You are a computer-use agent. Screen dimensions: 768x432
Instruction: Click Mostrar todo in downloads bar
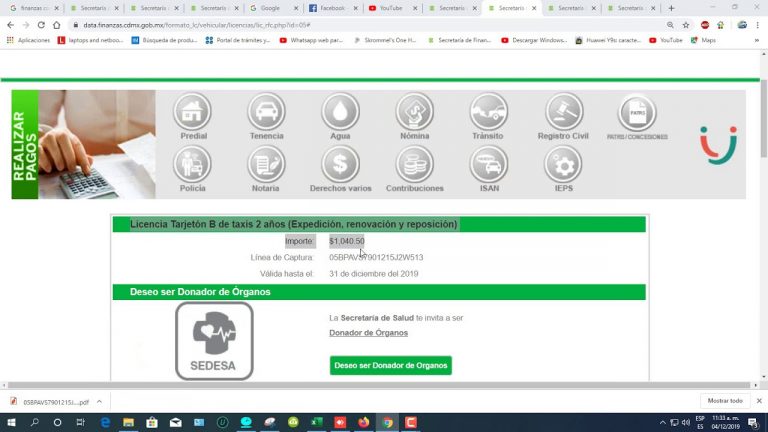coord(725,400)
